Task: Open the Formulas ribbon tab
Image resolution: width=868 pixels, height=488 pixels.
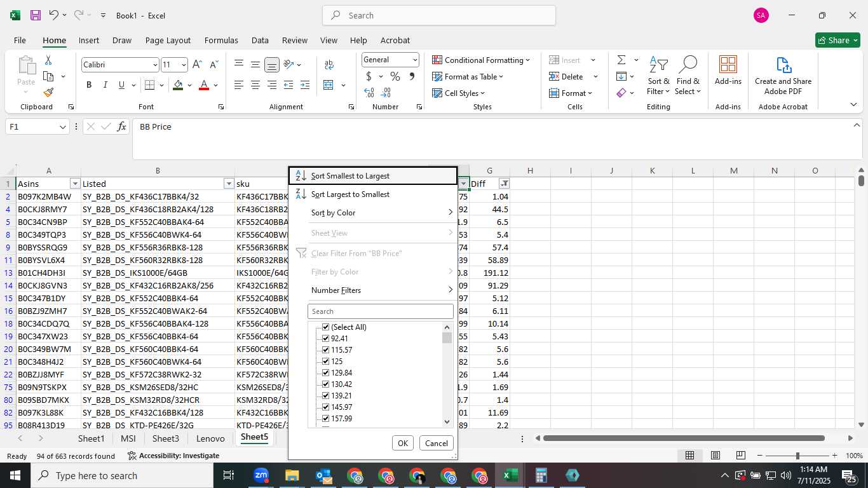Action: tap(221, 40)
